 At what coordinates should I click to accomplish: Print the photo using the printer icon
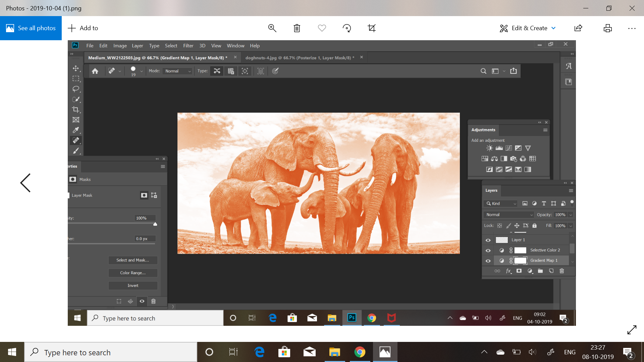tap(607, 28)
